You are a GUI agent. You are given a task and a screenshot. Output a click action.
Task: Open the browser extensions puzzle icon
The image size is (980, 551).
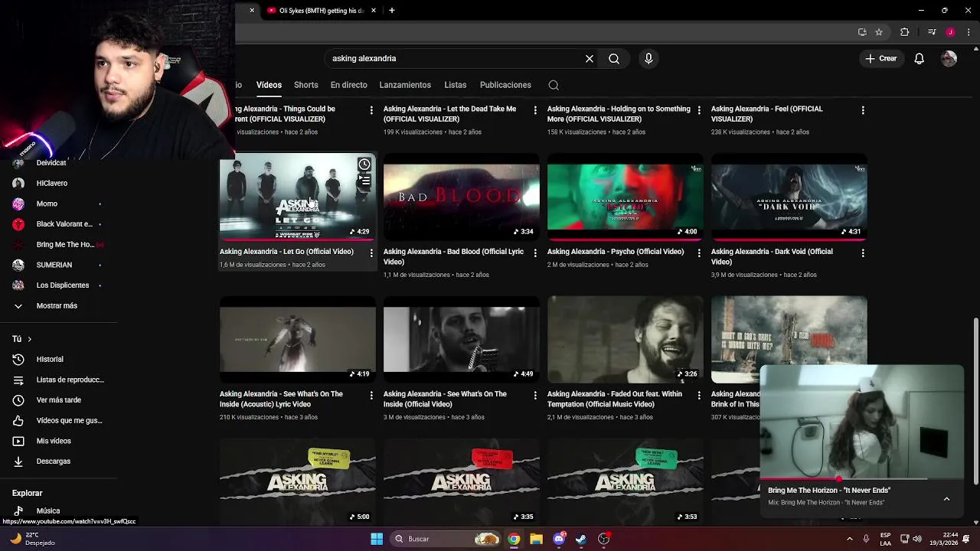(x=904, y=32)
